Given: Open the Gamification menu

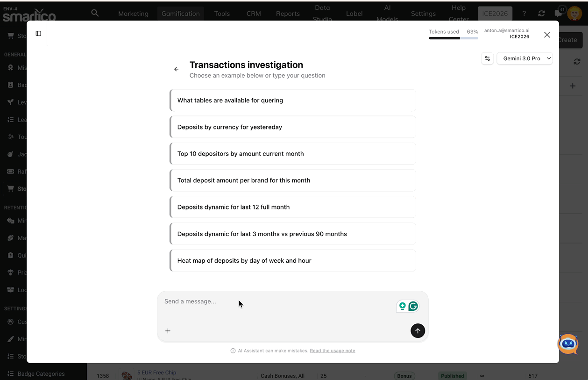Looking at the screenshot, I should click(x=180, y=14).
